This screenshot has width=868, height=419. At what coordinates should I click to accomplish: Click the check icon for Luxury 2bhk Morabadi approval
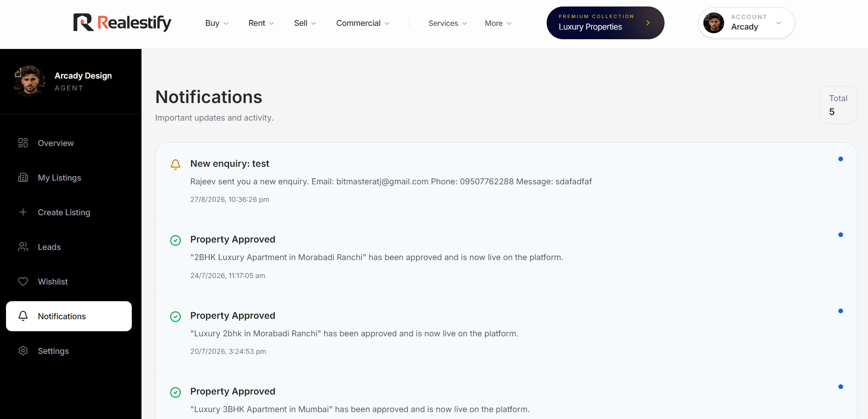coord(175,316)
